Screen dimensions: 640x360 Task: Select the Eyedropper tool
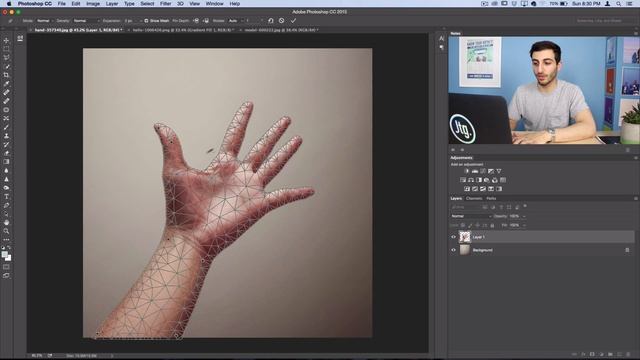click(6, 84)
